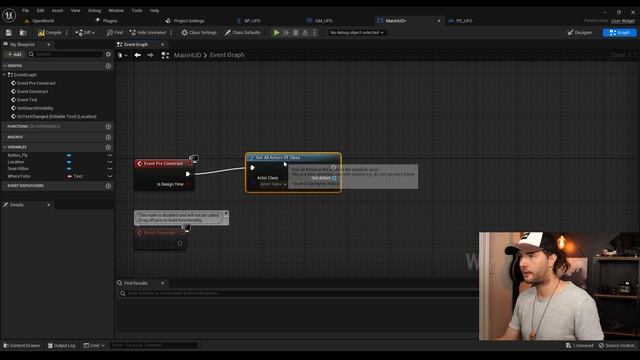The width and height of the screenshot is (640, 360).
Task: Open Class Defaults
Action: coord(242,33)
